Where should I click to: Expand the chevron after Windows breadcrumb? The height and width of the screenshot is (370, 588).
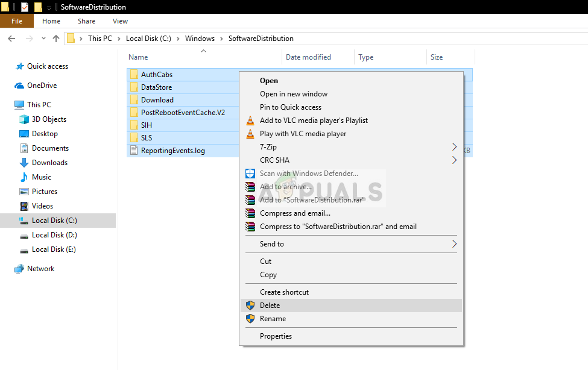click(x=221, y=39)
